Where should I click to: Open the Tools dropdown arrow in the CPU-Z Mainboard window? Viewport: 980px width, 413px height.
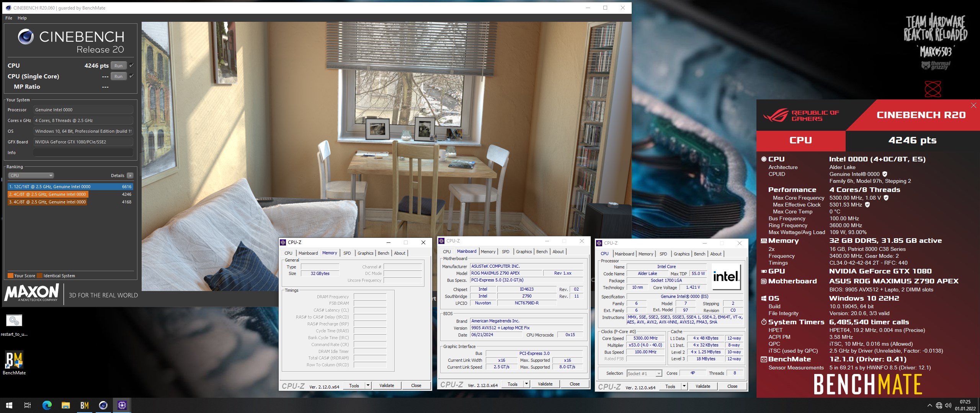tap(526, 384)
